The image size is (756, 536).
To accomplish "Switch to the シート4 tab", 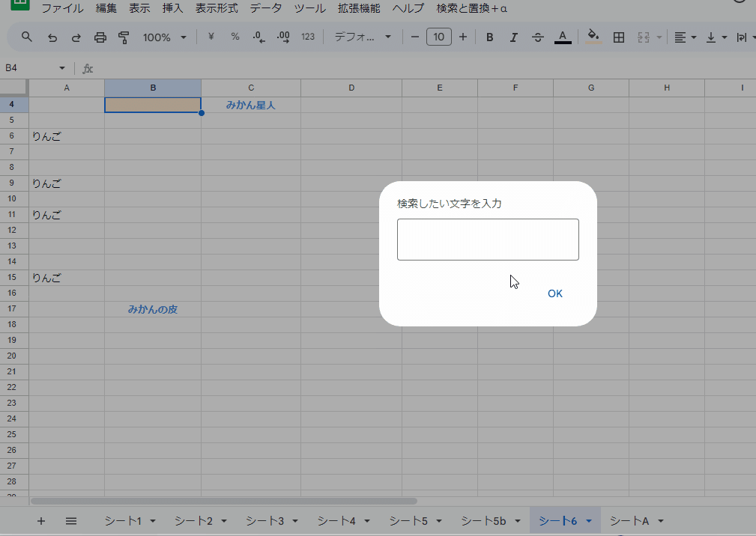I will [x=336, y=520].
